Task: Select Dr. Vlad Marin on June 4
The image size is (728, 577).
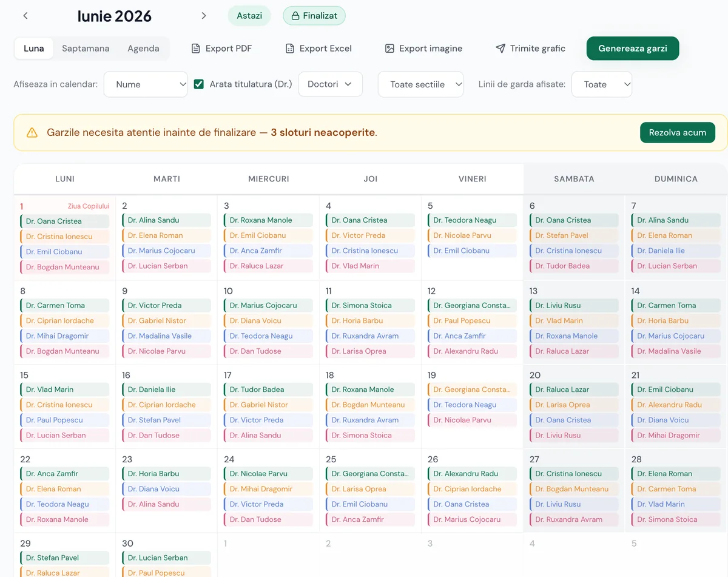Action: (x=370, y=266)
